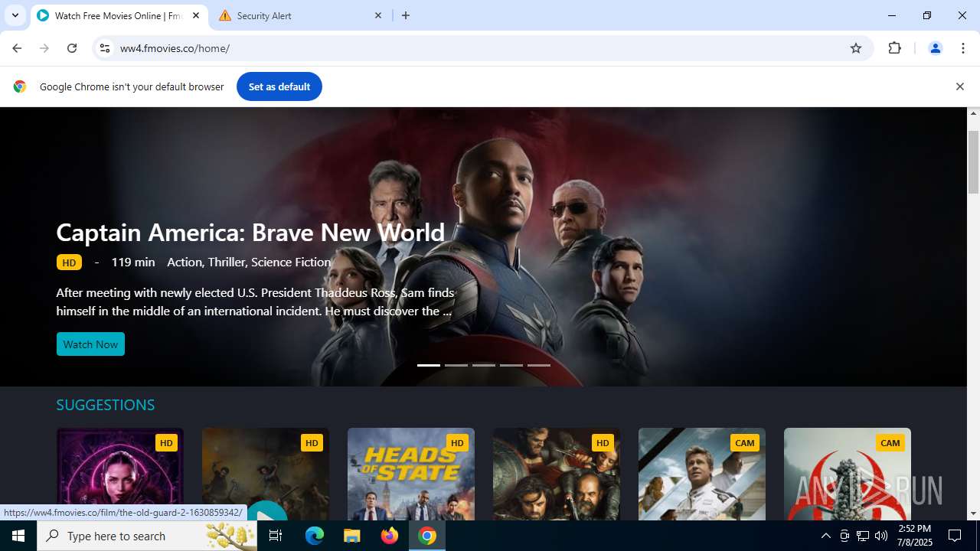Screen dimensions: 980x551
Task: Open Captain America: Brave New World title
Action: (x=250, y=232)
